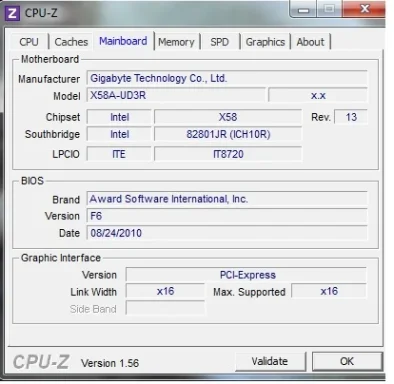The width and height of the screenshot is (394, 384).
Task: Switch to the CPU tab
Action: pos(29,42)
